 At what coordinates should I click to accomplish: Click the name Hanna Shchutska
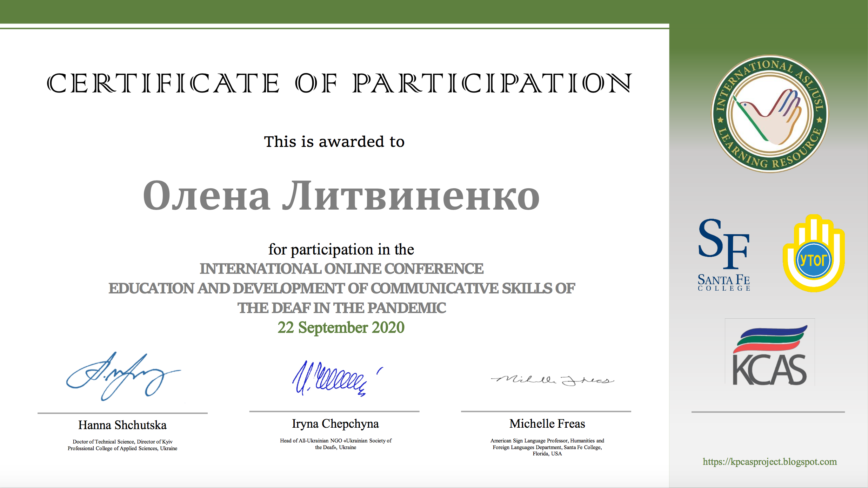click(x=122, y=425)
